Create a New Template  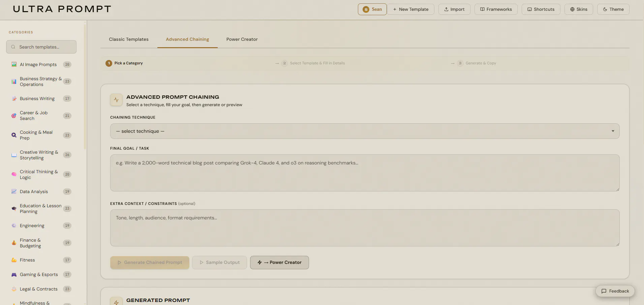[410, 9]
